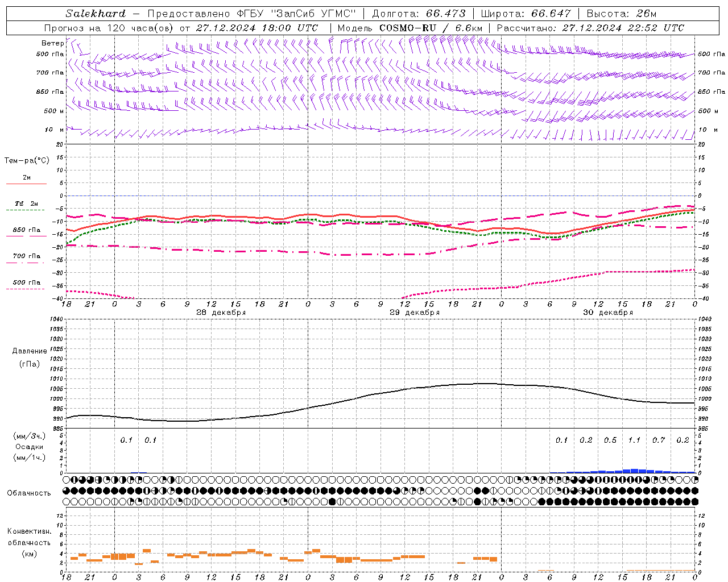Select the '(мм/1ч.)' precipitation unit label

point(30,458)
